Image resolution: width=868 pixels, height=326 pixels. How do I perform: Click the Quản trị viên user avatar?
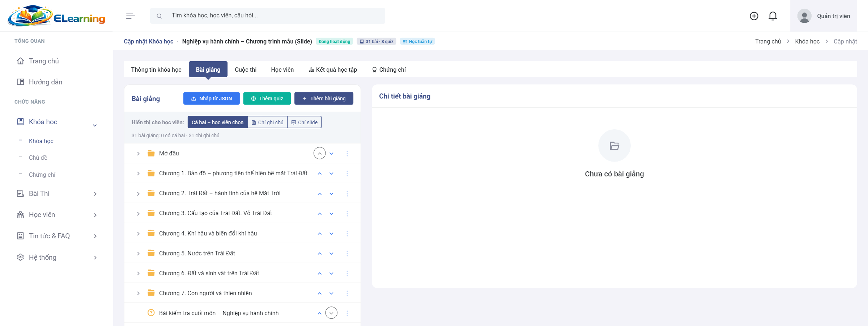coord(804,16)
